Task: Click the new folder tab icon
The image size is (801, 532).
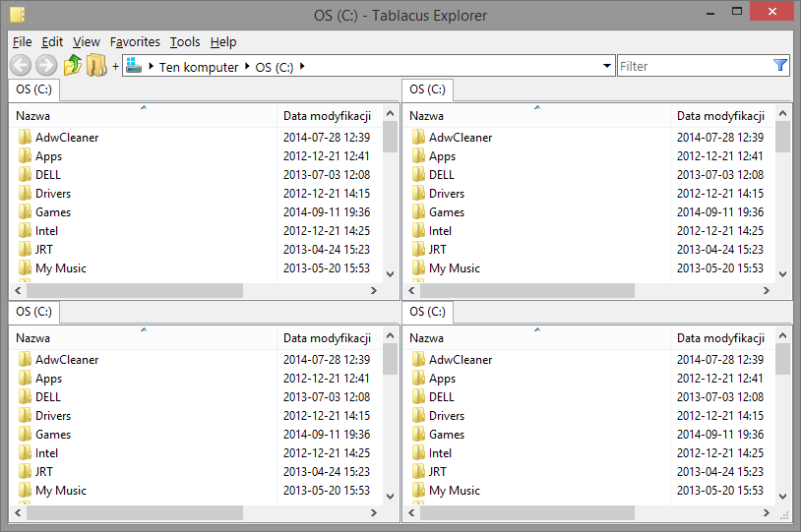Action: coord(96,65)
